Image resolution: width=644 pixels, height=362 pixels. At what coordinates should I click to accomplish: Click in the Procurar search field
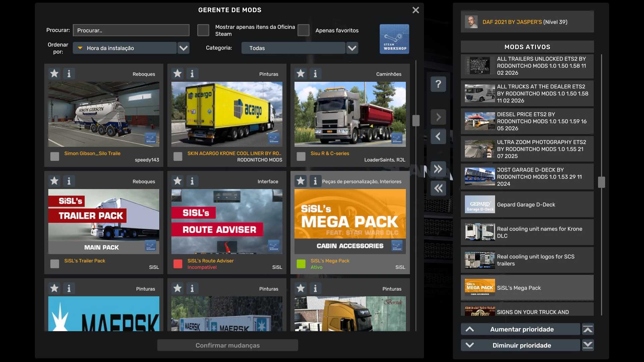click(131, 30)
